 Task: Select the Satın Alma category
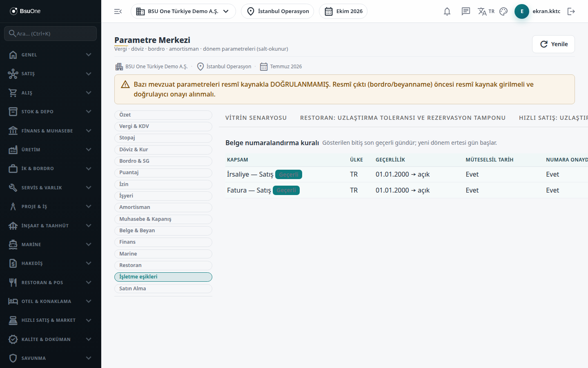163,289
